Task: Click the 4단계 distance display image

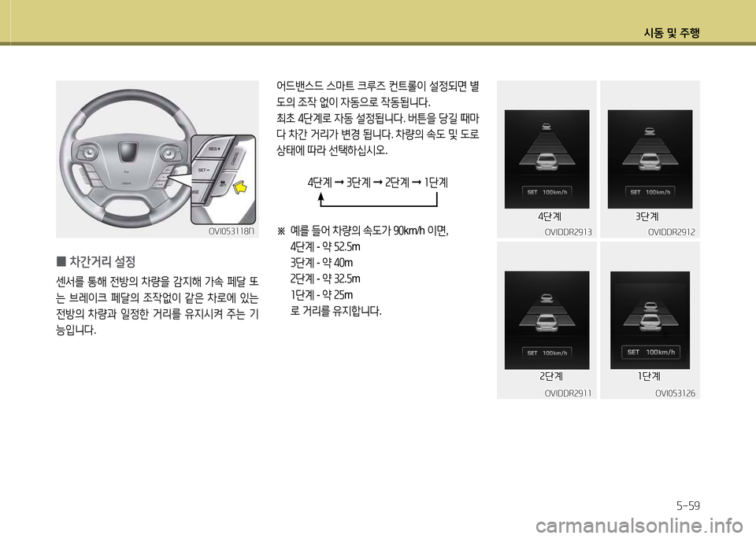Action: point(547,159)
